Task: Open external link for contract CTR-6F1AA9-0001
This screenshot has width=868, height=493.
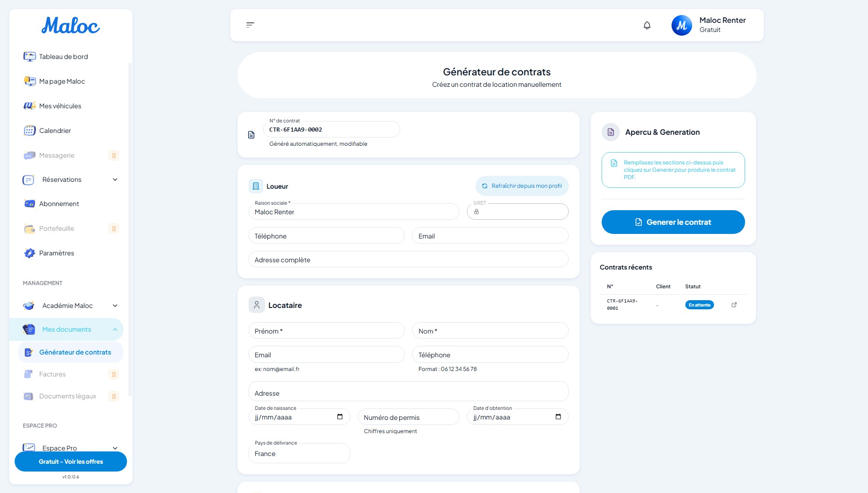Action: click(734, 305)
